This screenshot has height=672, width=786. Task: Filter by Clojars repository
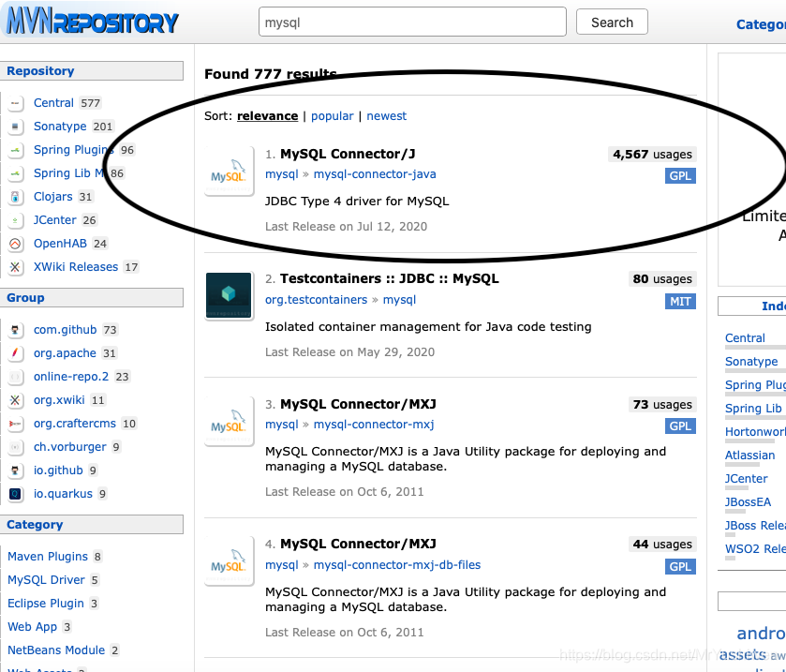[x=52, y=197]
